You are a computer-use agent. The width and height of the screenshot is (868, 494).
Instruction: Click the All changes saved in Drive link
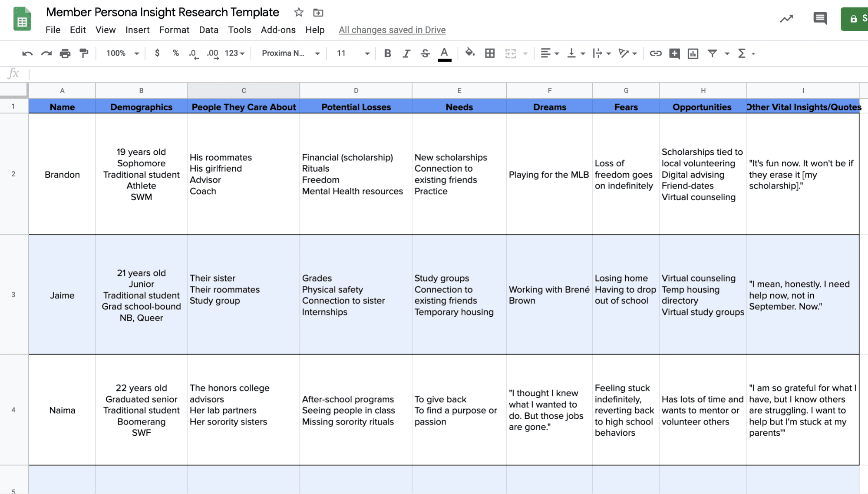(x=392, y=30)
